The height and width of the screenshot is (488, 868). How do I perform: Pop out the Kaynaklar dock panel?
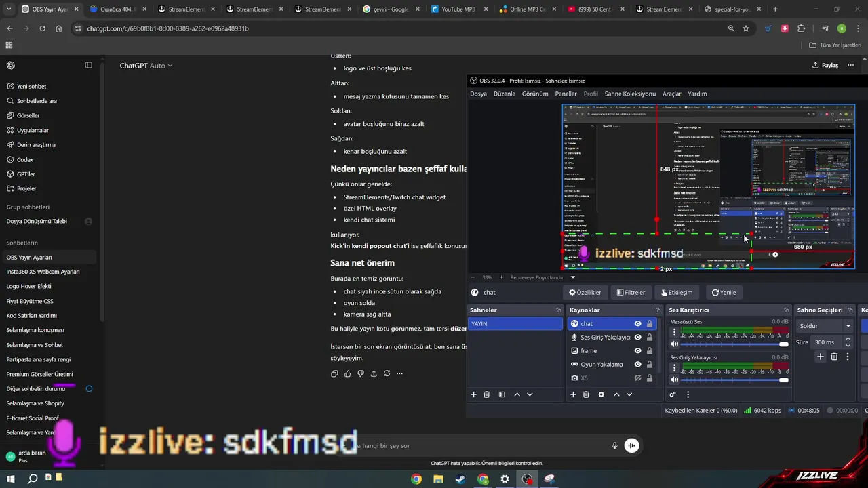coord(658,310)
